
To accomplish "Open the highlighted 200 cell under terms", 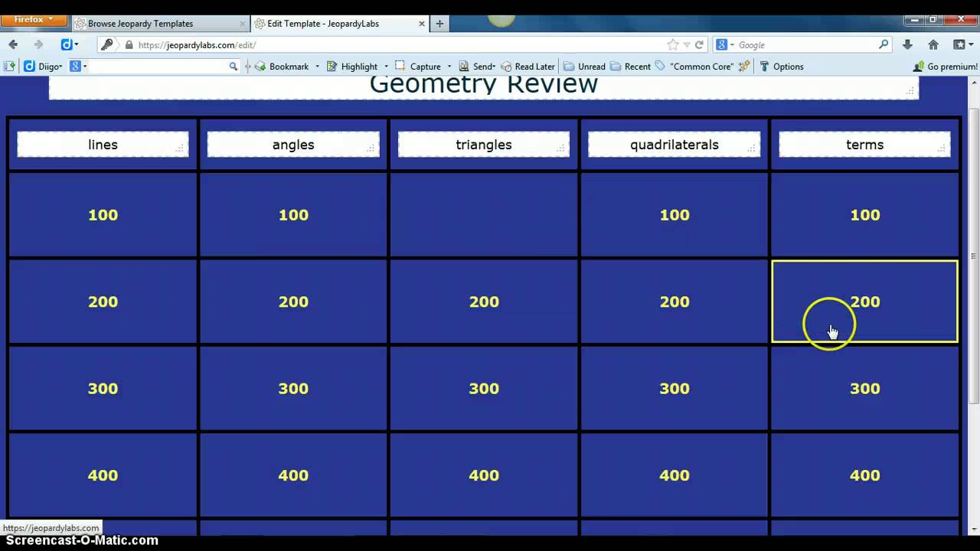I will pos(865,302).
